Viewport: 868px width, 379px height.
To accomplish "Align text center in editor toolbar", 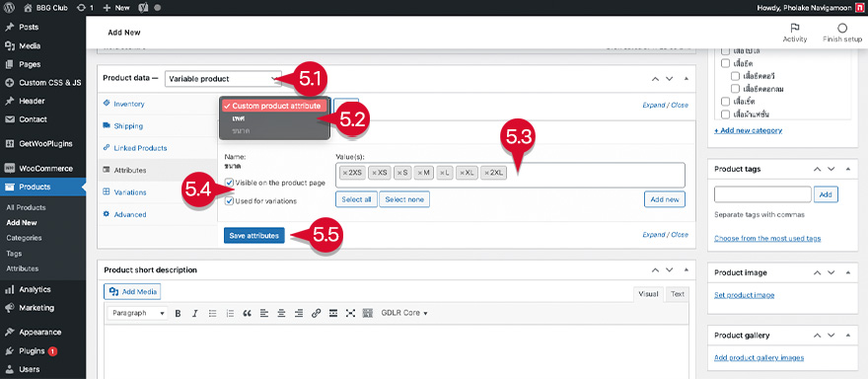I will click(281, 313).
